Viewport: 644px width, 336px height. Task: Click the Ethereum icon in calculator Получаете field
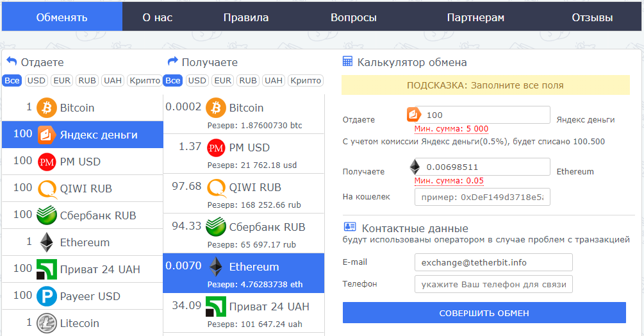click(x=415, y=166)
